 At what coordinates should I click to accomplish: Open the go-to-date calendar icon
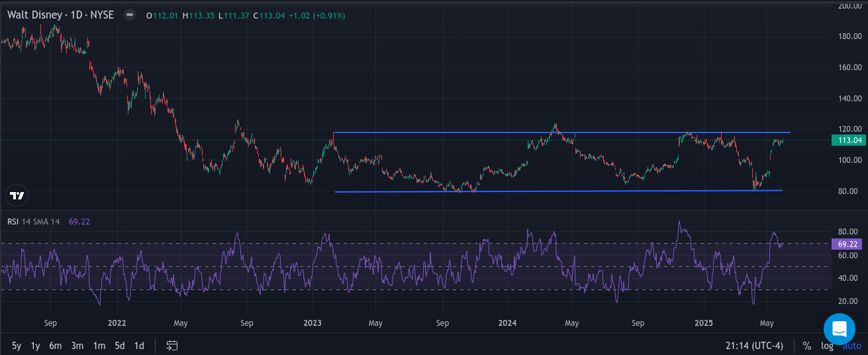[172, 345]
